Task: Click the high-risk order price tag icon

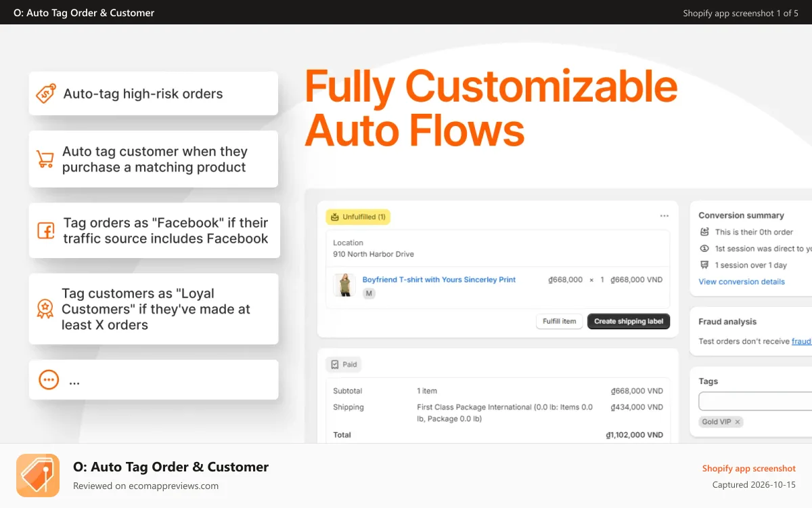Action: point(46,93)
